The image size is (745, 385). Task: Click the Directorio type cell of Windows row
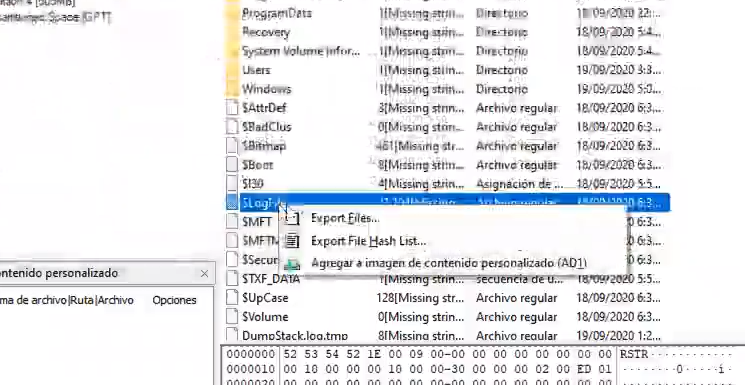(502, 89)
